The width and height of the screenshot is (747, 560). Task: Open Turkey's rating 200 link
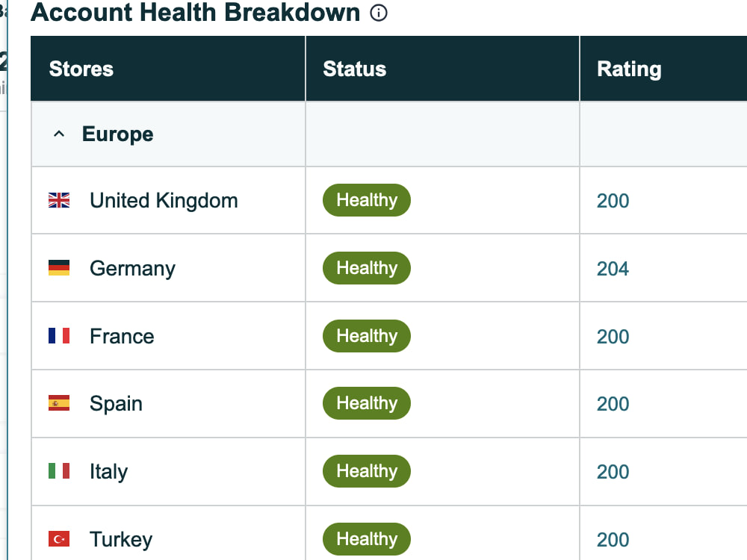point(613,540)
